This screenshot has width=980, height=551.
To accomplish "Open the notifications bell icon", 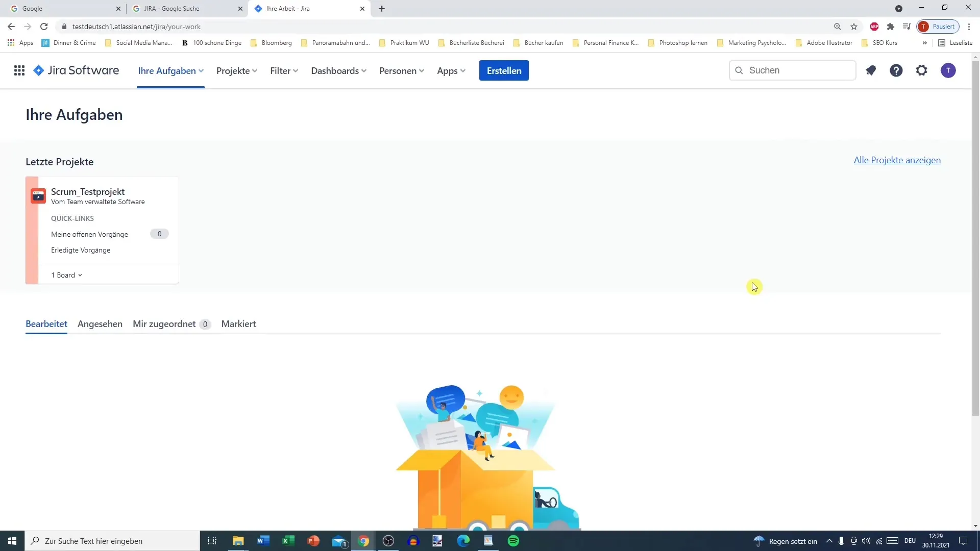I will tap(870, 70).
